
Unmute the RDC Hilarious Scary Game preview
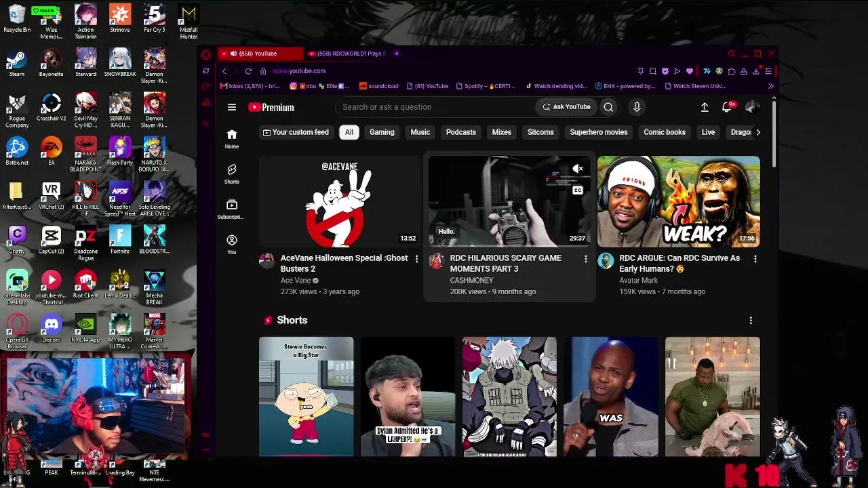(578, 169)
